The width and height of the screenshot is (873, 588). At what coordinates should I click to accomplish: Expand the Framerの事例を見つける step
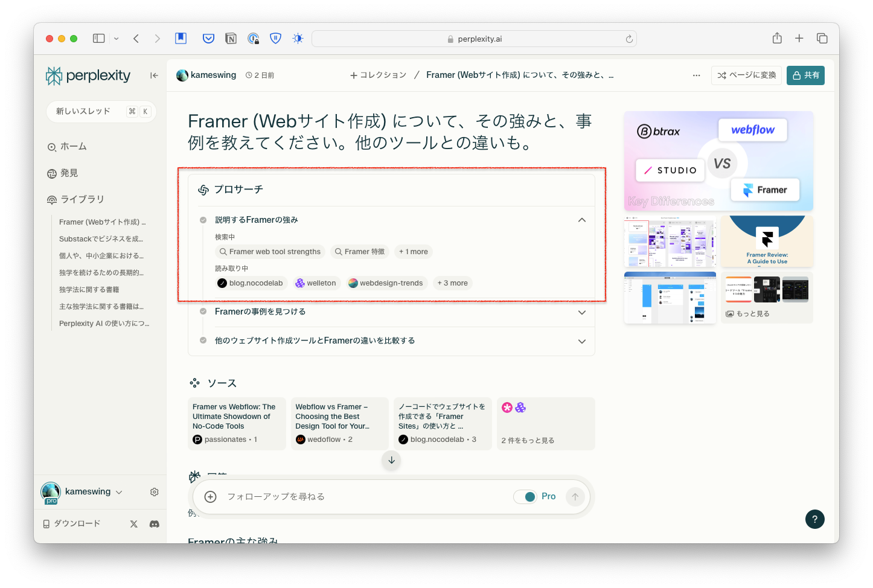[582, 312]
